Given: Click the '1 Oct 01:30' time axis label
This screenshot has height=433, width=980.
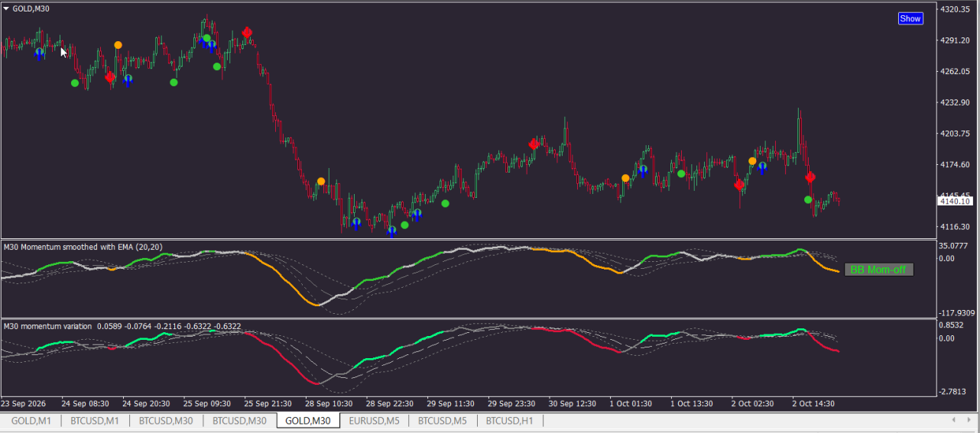Looking at the screenshot, I should click(632, 404).
